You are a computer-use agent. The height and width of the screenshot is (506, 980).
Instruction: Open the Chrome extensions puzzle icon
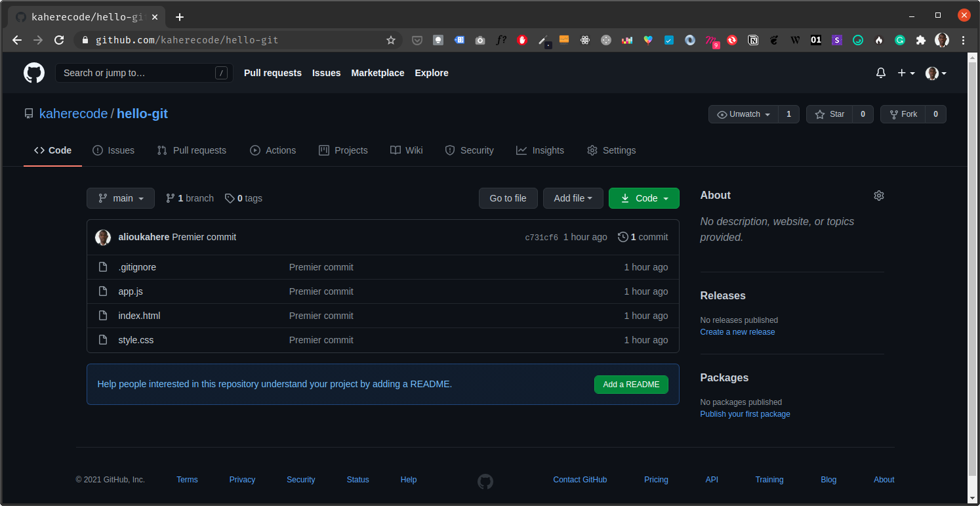[x=920, y=40]
